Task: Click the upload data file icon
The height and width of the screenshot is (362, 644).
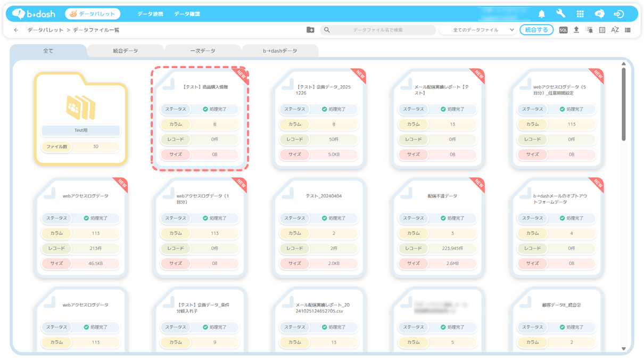Action: 576,30
